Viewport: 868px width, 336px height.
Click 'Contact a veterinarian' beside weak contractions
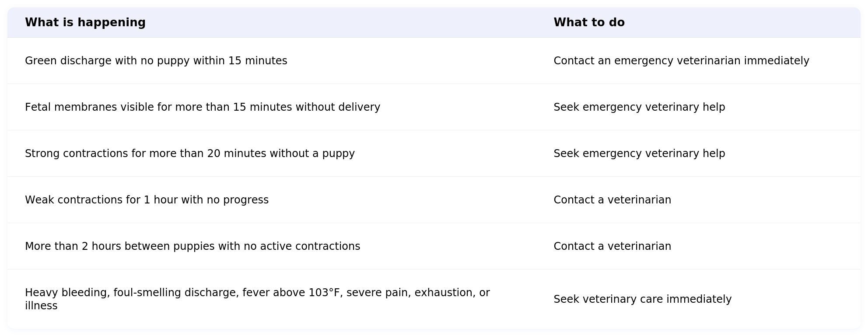612,200
